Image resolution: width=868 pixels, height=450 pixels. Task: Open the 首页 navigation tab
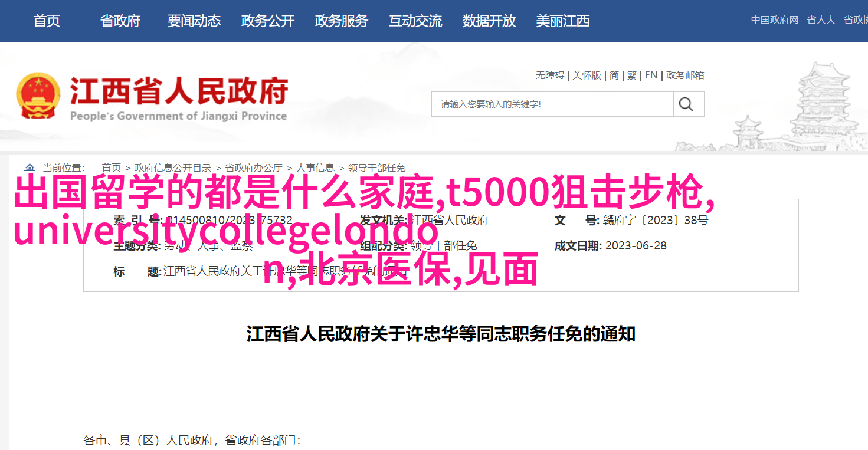47,21
